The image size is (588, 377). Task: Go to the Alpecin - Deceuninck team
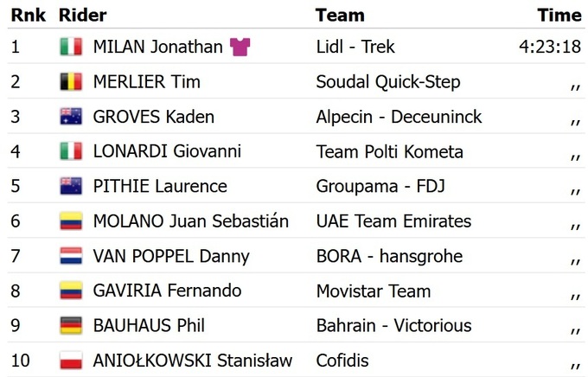pos(399,117)
